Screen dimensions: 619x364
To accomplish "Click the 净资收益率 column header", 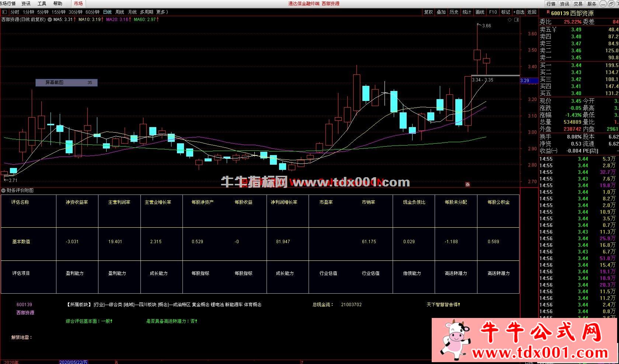I will (77, 202).
